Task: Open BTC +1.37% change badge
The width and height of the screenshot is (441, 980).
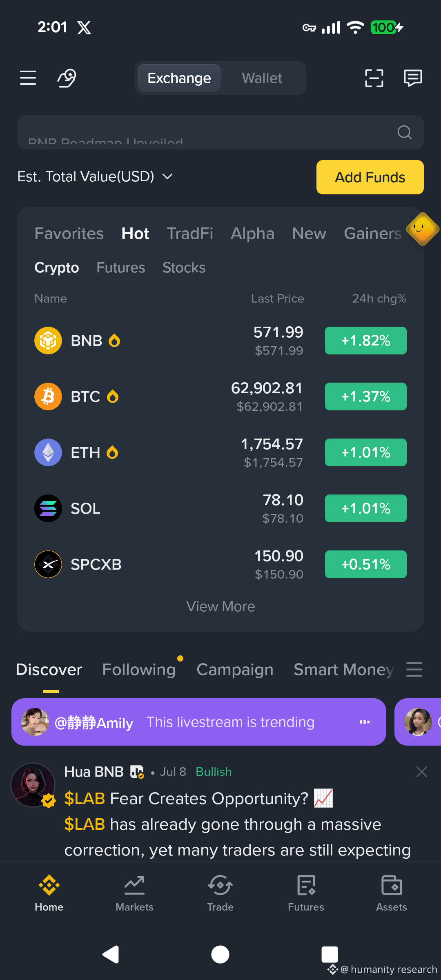Action: click(x=366, y=396)
